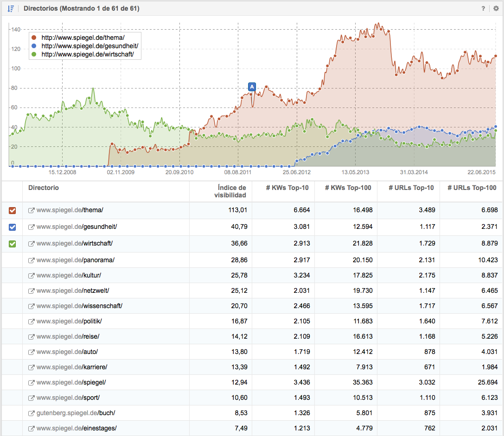Open the www.spiegel.de/wissenschaft/ link
504x436 pixels.
(79, 306)
